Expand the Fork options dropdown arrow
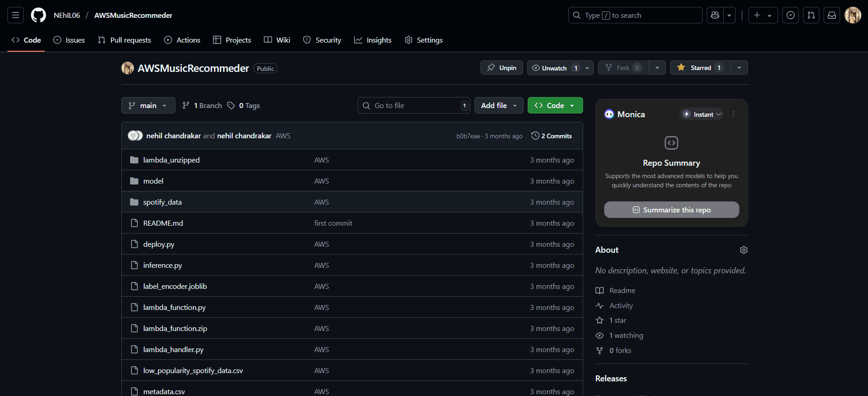This screenshot has width=868, height=396. click(x=657, y=68)
